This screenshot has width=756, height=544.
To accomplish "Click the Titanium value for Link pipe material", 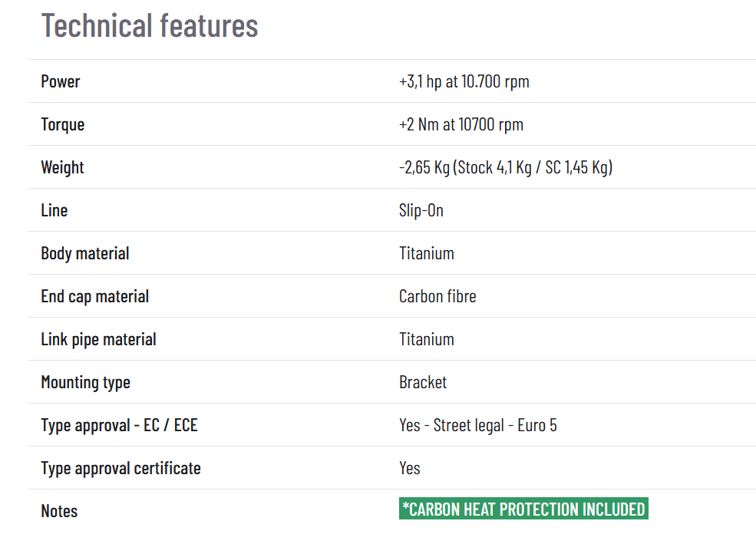I will point(426,339).
